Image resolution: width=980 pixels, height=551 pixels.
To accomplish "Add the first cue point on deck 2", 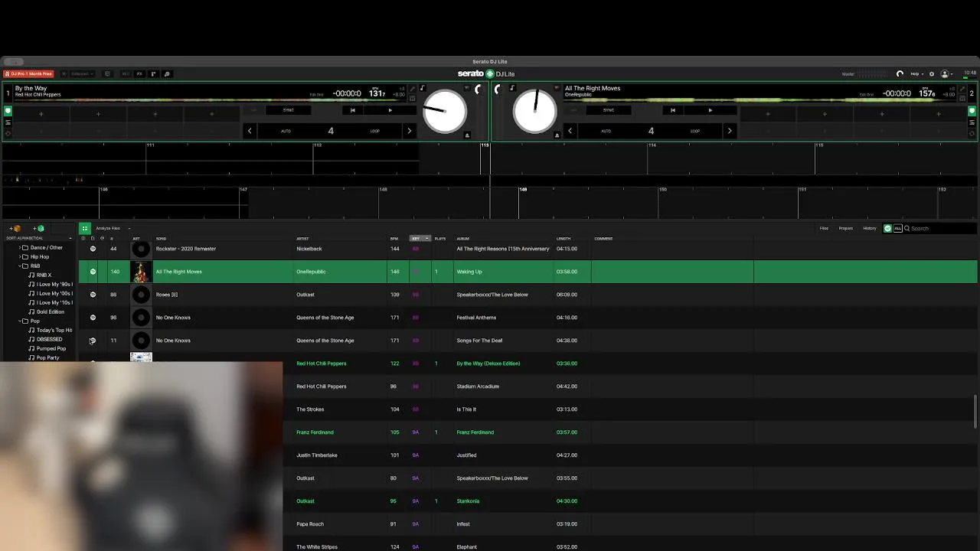I will [x=768, y=114].
